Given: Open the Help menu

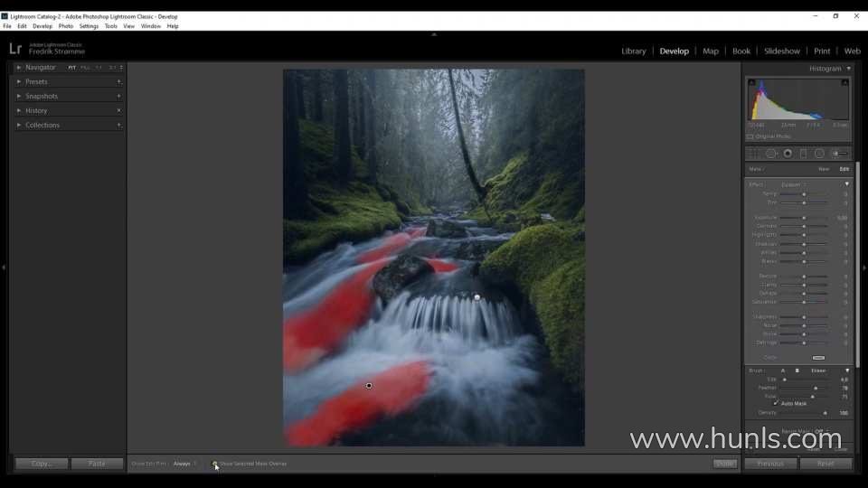Looking at the screenshot, I should coord(173,26).
